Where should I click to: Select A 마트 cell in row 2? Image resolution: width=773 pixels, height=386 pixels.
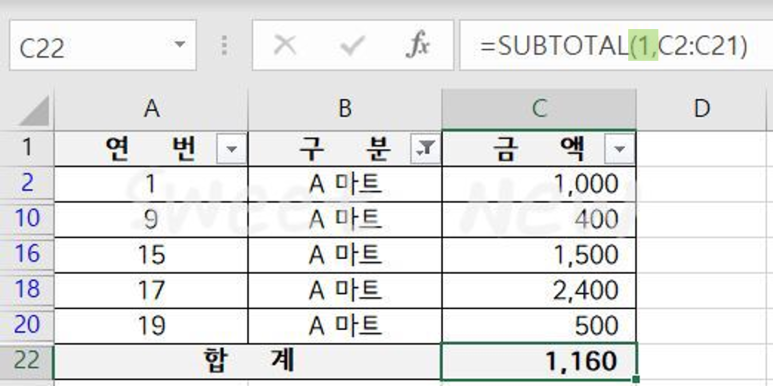[345, 184]
